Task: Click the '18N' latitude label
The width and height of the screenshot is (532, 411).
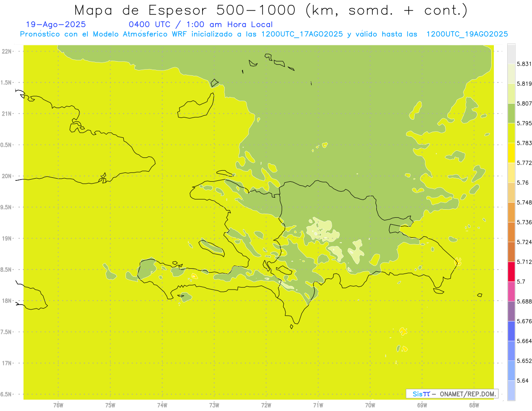Action: click(7, 301)
